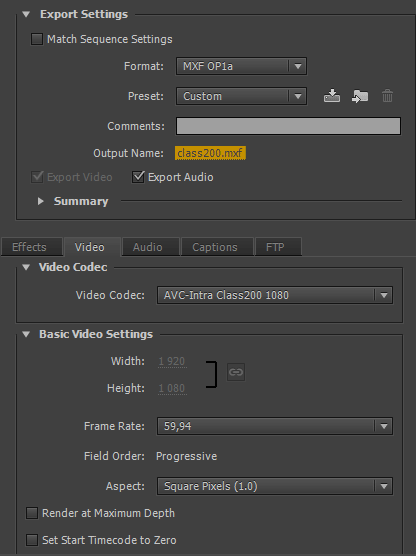This screenshot has width=416, height=556.
Task: Click the Save Preset icon
Action: (332, 96)
